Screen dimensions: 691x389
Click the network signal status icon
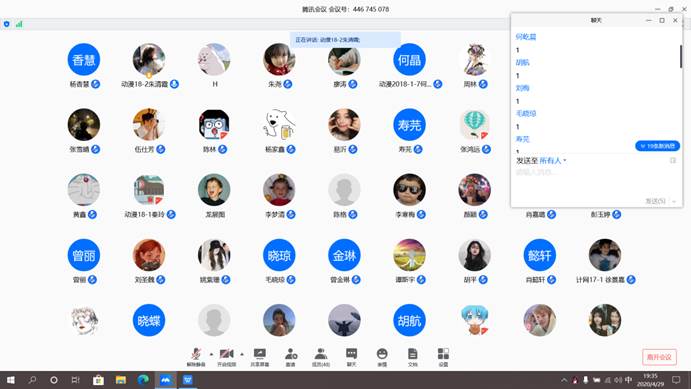pyautogui.click(x=19, y=24)
